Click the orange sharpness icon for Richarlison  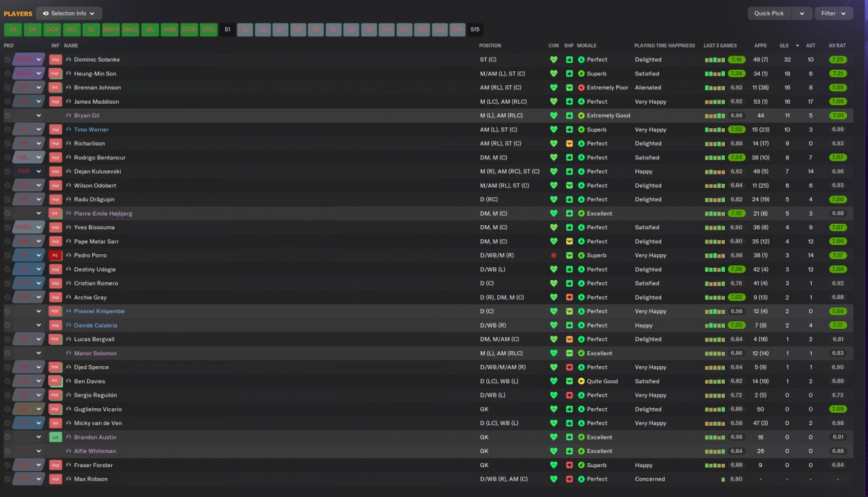pos(569,144)
